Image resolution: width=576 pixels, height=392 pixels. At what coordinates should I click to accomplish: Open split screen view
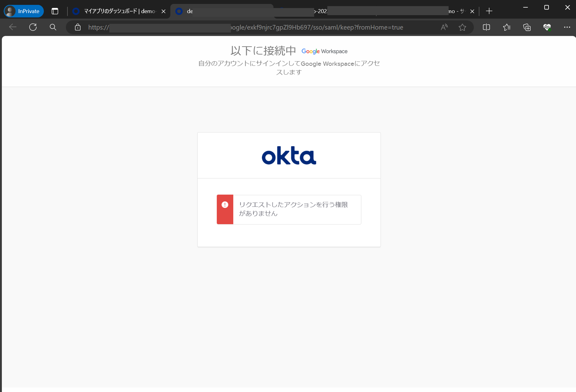(486, 27)
